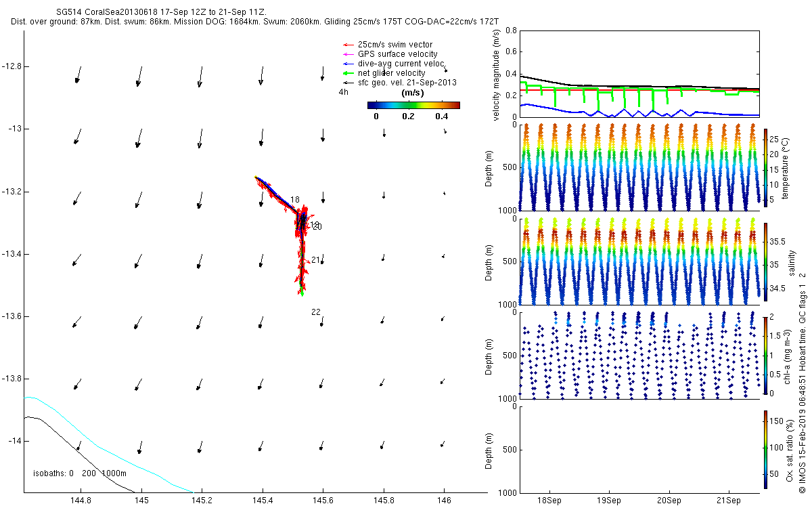Screen dimensions: 812x508
Task: Click day label '22' below glider track
Action: [x=316, y=312]
